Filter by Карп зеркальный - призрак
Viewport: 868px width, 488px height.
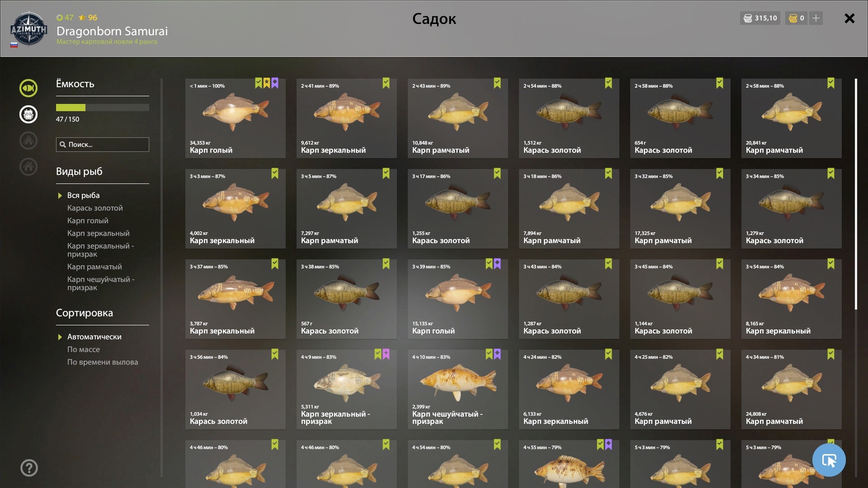(101, 250)
